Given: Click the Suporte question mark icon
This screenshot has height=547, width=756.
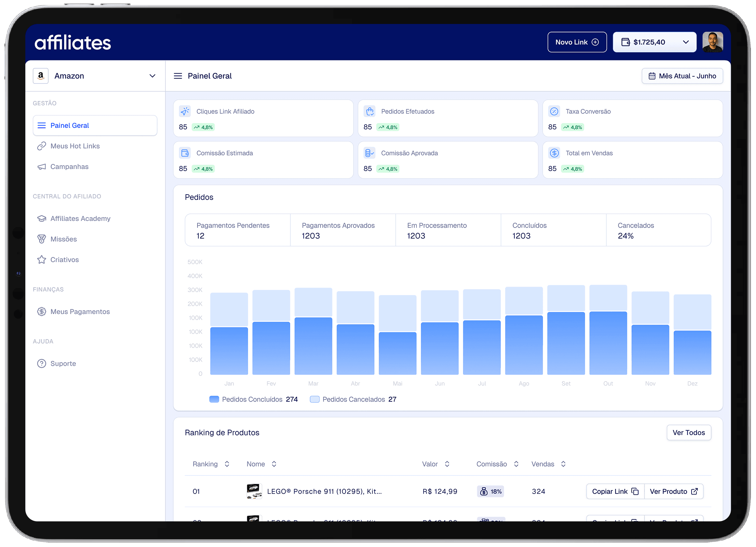Looking at the screenshot, I should (x=42, y=363).
